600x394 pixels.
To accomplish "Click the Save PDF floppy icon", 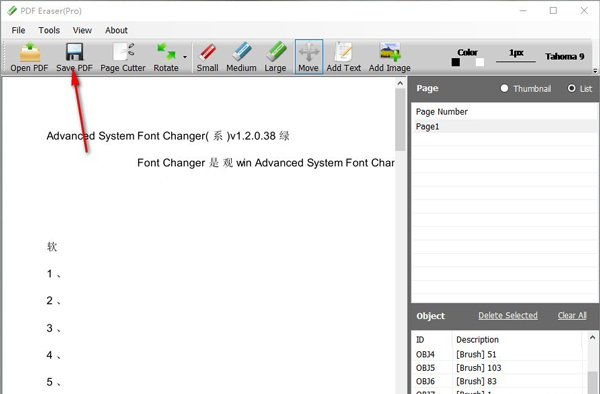I will click(74, 52).
